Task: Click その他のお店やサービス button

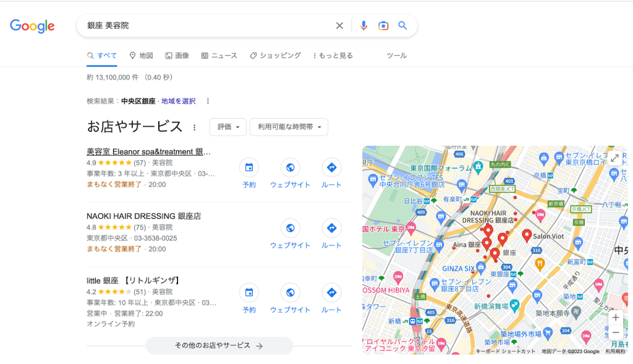Action: click(219, 346)
